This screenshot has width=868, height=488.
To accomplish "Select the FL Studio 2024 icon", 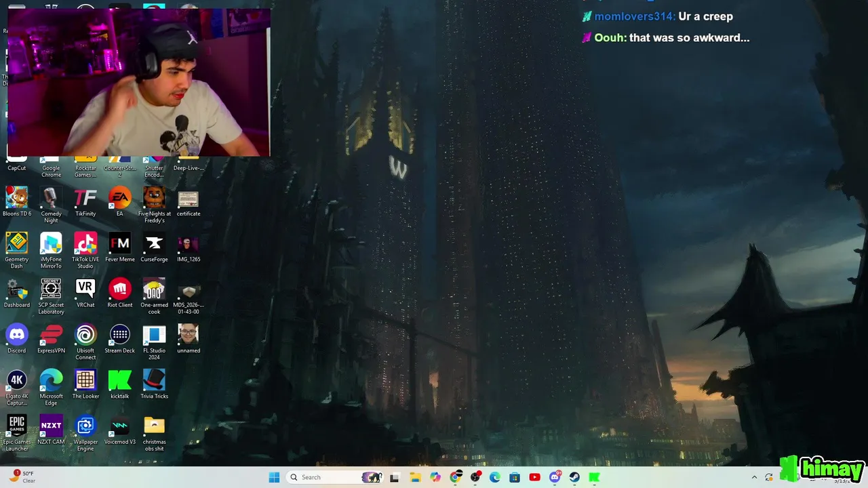I will (154, 342).
